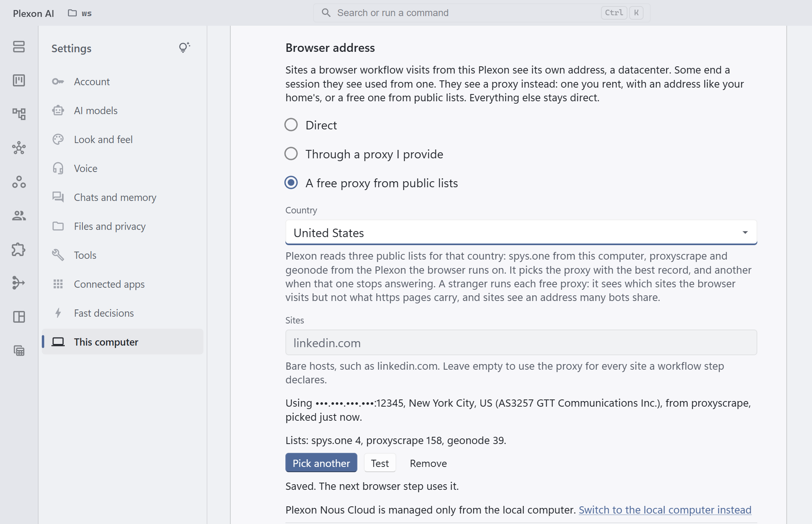Click the layout panels icon in left rail
Image resolution: width=812 pixels, height=524 pixels.
click(x=19, y=317)
